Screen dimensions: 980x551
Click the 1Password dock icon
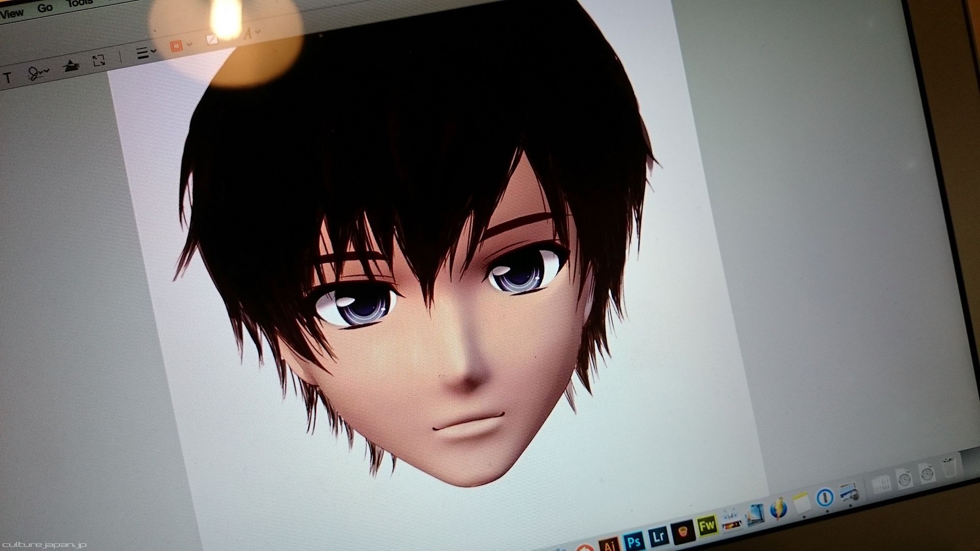click(x=825, y=497)
